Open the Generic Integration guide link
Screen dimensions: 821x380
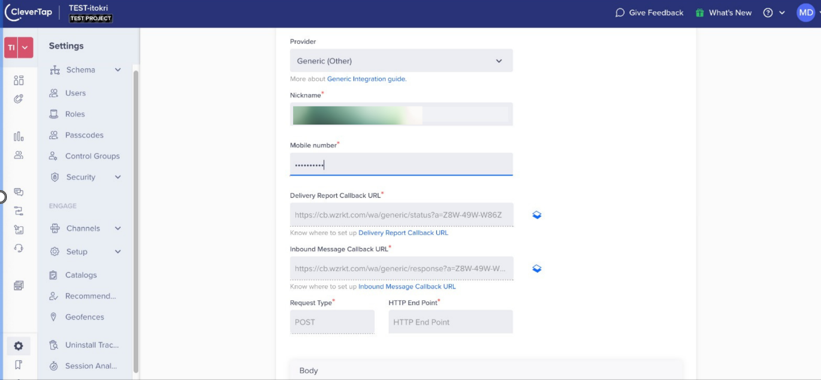[367, 79]
